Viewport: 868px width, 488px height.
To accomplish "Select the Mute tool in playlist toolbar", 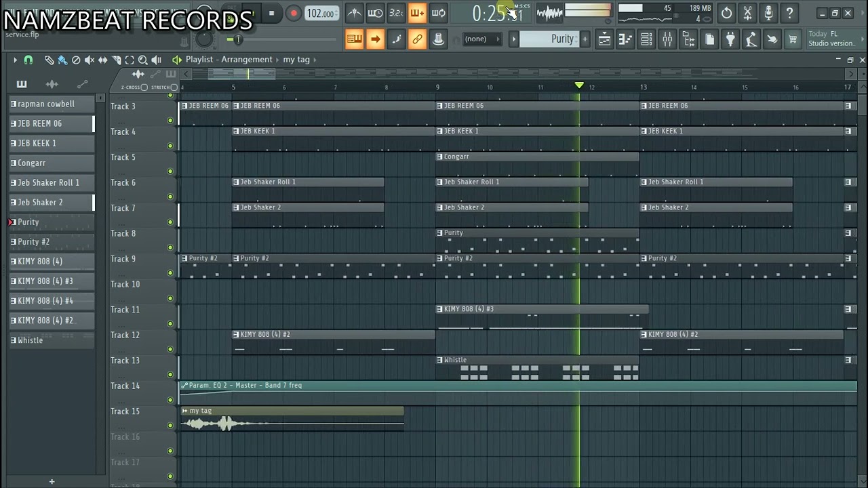I will pos(90,60).
